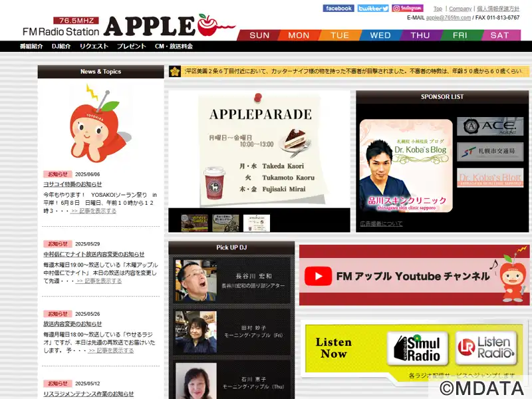Viewport: 532px width, 399px height.
Task: Click the small Dr. Koba's Blog sponsor logo
Action: [x=490, y=178]
